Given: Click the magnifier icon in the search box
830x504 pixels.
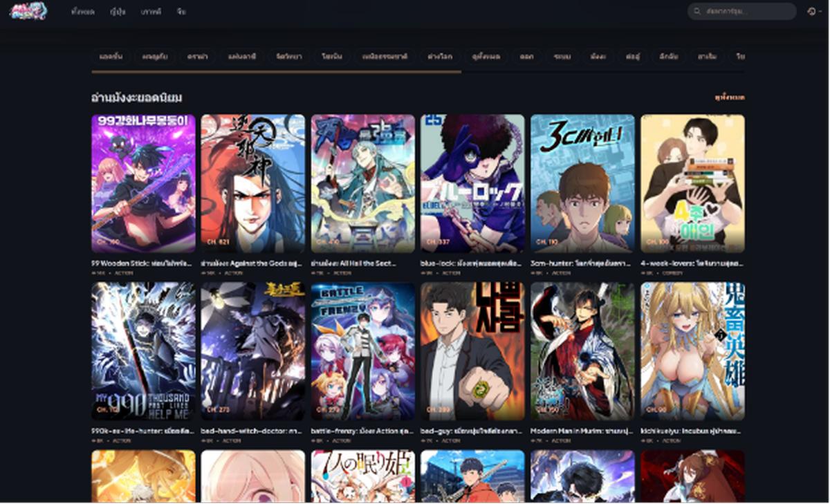Looking at the screenshot, I should (697, 12).
